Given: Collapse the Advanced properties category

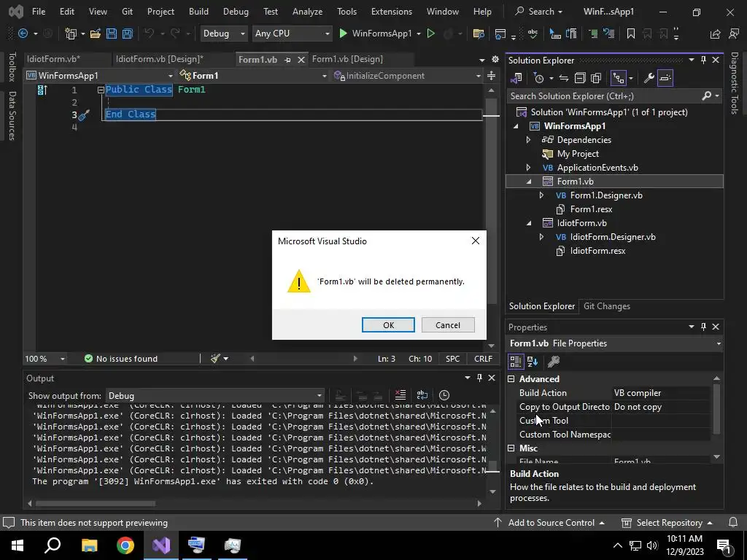Looking at the screenshot, I should coord(511,379).
